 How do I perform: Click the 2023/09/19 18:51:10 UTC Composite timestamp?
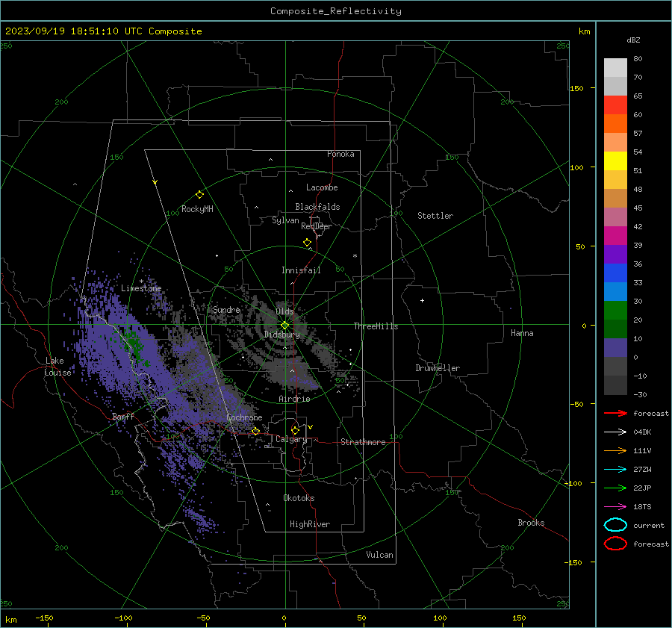103,31
